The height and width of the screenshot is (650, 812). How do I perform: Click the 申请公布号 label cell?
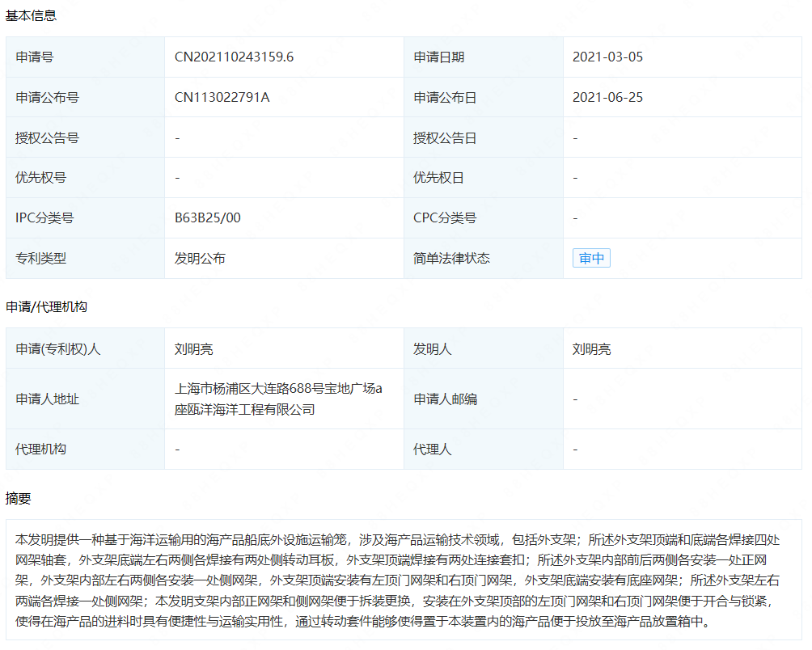click(86, 97)
